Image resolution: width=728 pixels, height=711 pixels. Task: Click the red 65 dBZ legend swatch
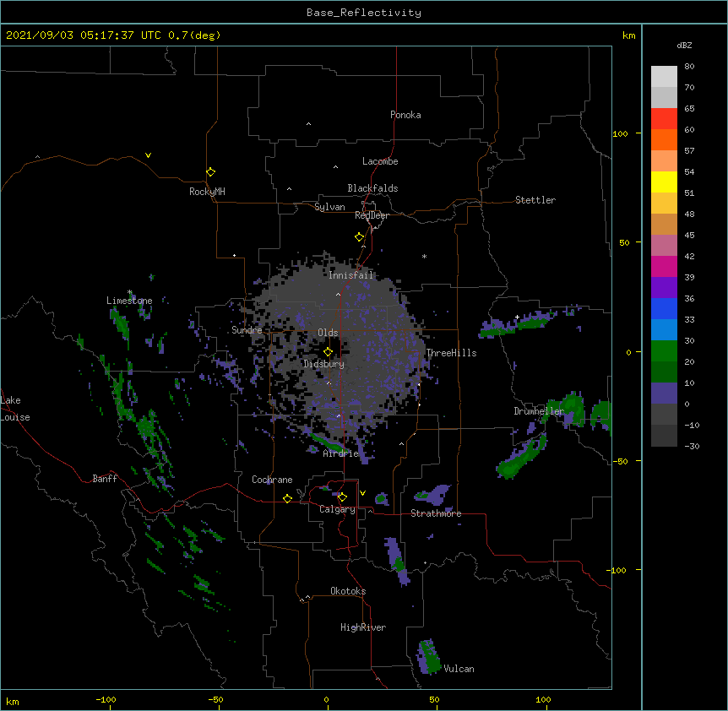(664, 119)
